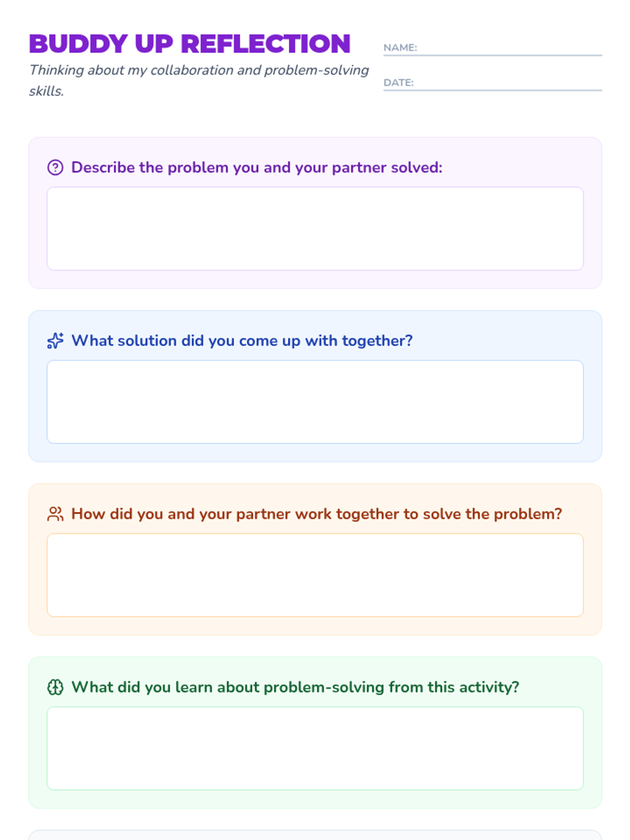630x840 pixels.
Task: Click the heading Describe the problem you solved
Action: (x=257, y=167)
